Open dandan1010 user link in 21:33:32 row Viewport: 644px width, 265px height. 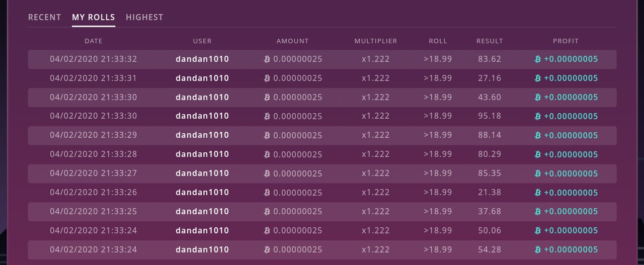[202, 59]
